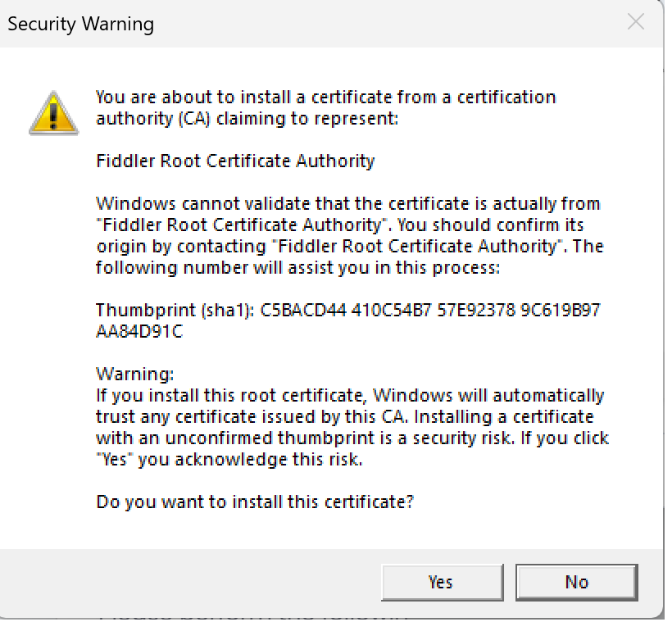The height and width of the screenshot is (622, 672).
Task: Click the quoted "Yes" word in the warning text
Action: pyautogui.click(x=115, y=460)
